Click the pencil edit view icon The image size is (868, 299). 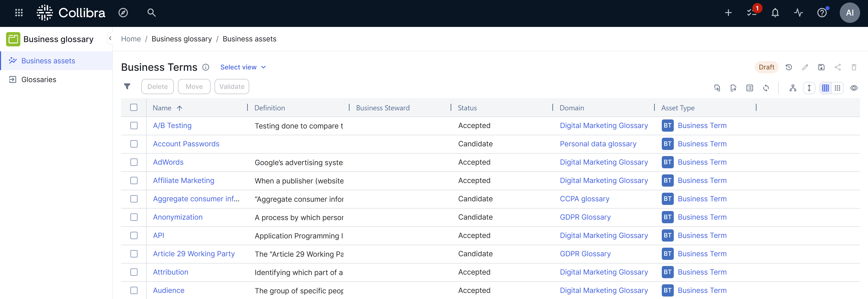[805, 67]
